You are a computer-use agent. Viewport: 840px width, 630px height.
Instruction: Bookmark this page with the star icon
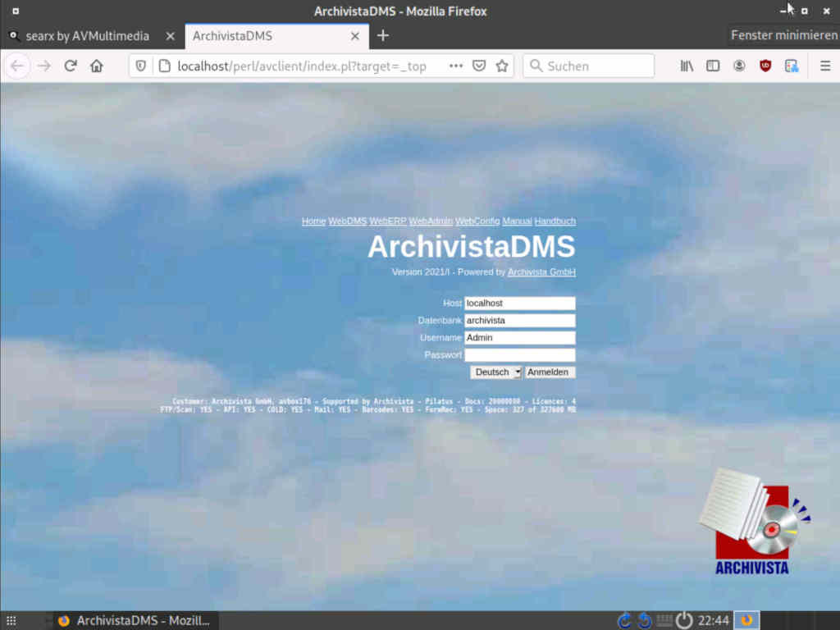[x=502, y=66]
